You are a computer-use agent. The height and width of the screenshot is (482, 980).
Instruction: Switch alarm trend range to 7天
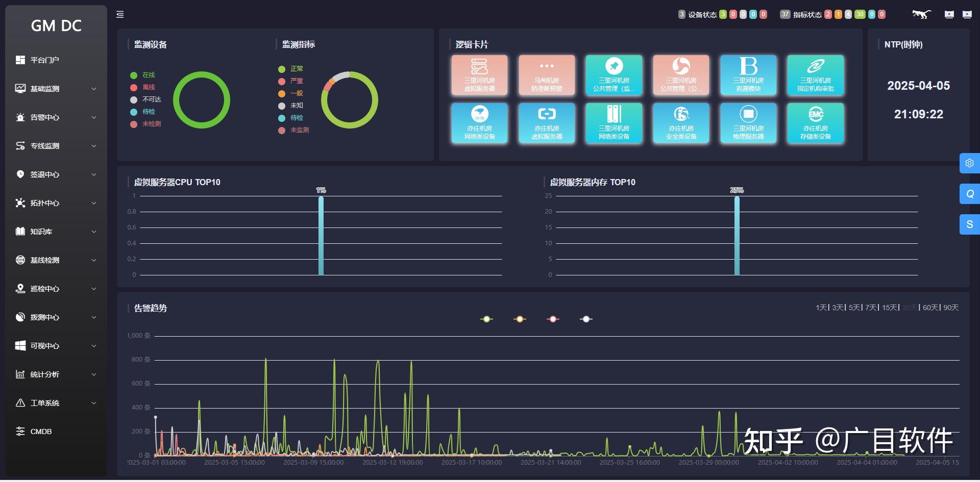coord(871,308)
